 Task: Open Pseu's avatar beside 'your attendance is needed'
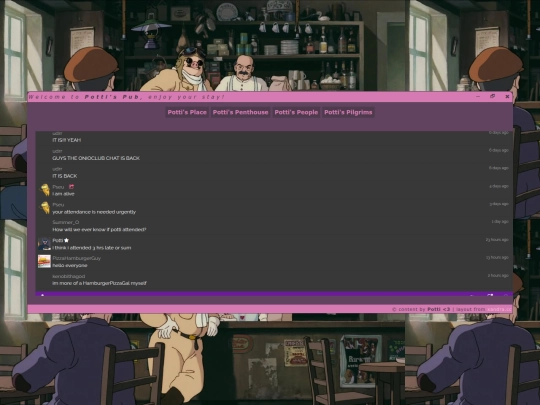45,208
